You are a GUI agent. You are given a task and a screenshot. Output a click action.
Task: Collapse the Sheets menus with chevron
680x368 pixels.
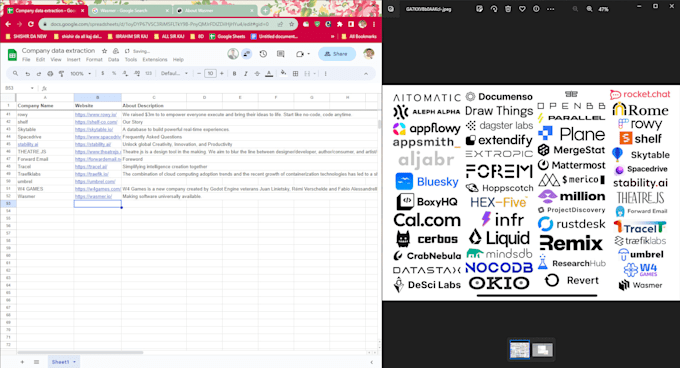pyautogui.click(x=366, y=74)
